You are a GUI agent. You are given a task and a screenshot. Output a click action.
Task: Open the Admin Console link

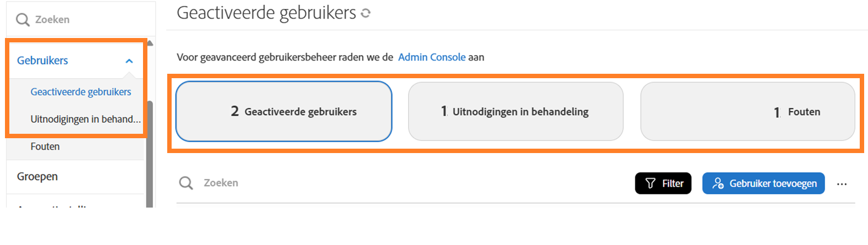(x=432, y=57)
